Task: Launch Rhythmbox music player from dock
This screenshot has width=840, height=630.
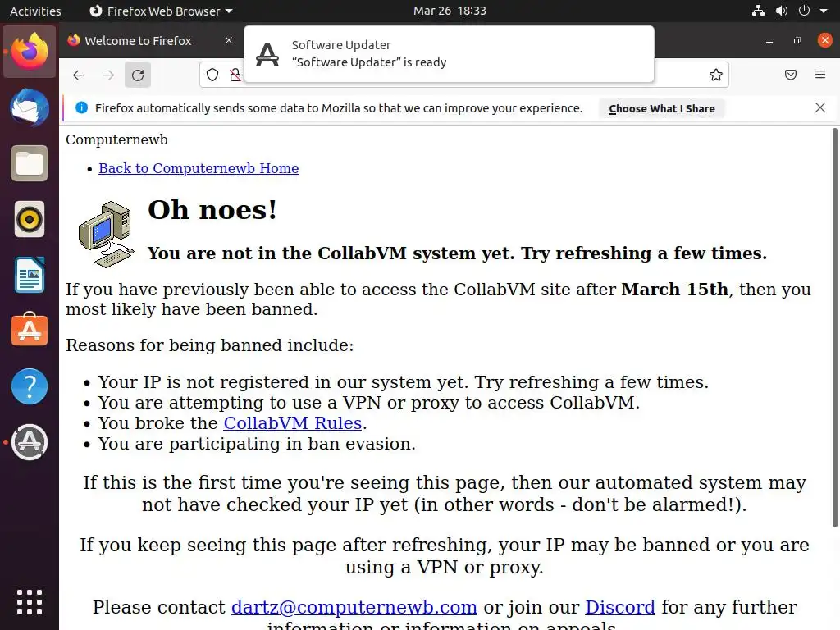Action: [x=30, y=219]
